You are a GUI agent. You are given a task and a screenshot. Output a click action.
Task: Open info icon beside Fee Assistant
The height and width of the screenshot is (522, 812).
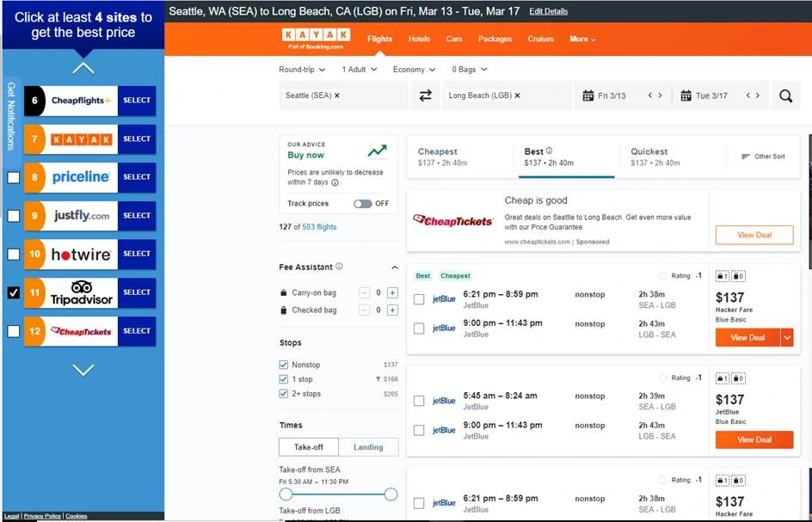point(339,267)
